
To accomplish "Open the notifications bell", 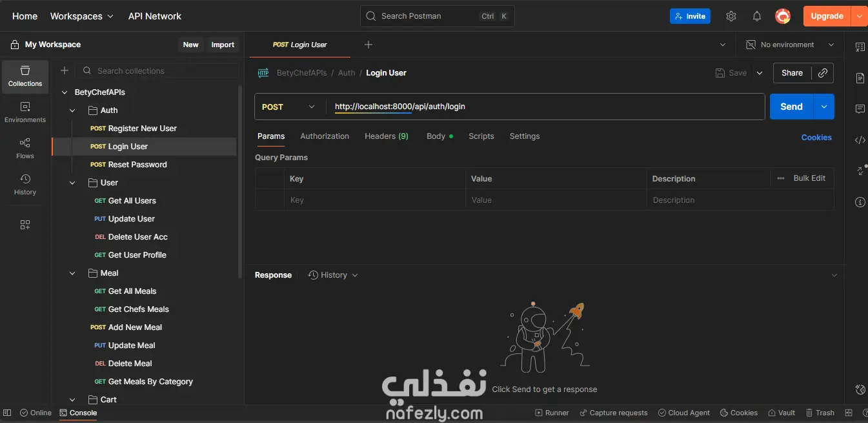I will [757, 16].
